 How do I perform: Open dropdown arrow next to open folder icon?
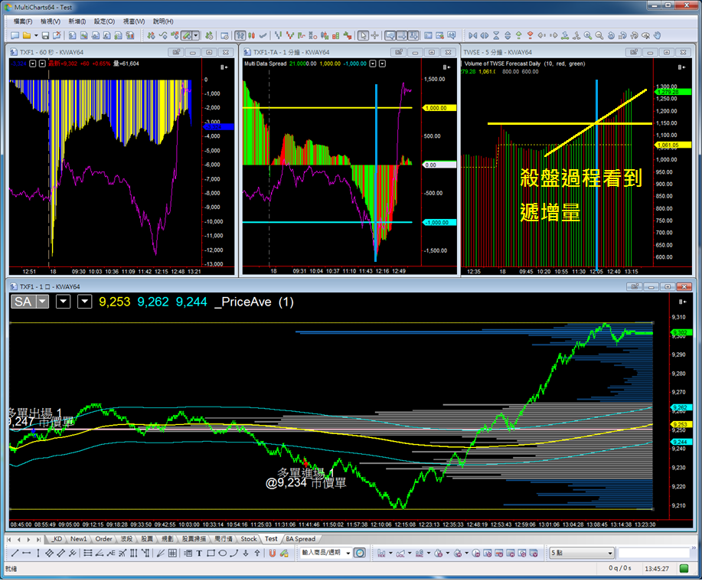pyautogui.click(x=36, y=35)
